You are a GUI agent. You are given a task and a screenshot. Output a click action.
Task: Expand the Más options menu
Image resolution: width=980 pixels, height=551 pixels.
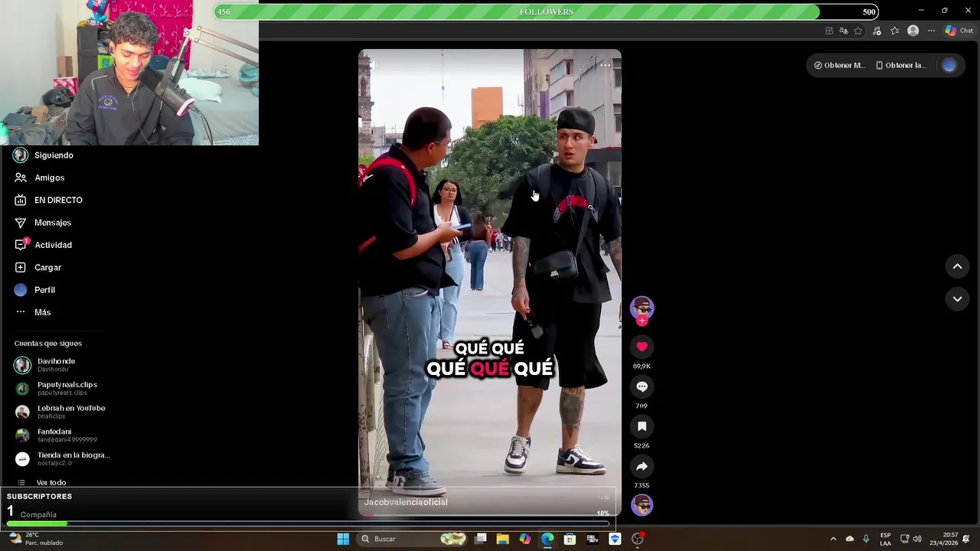33,312
